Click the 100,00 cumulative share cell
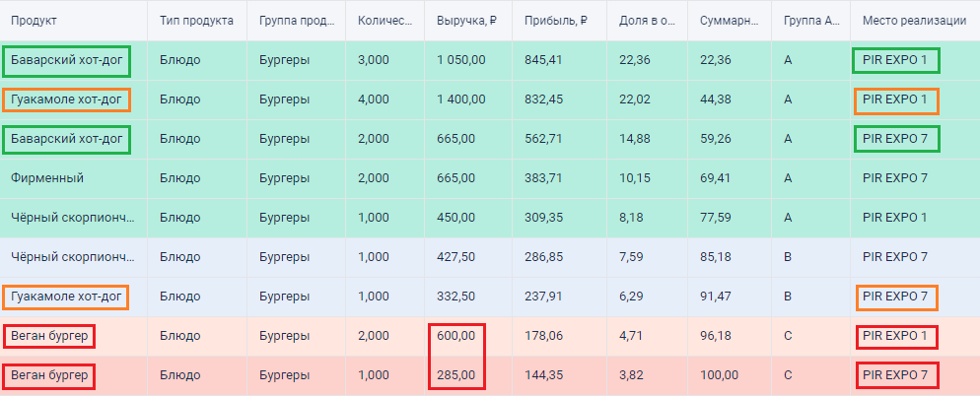Viewport: 980px width, 396px height. point(719,375)
